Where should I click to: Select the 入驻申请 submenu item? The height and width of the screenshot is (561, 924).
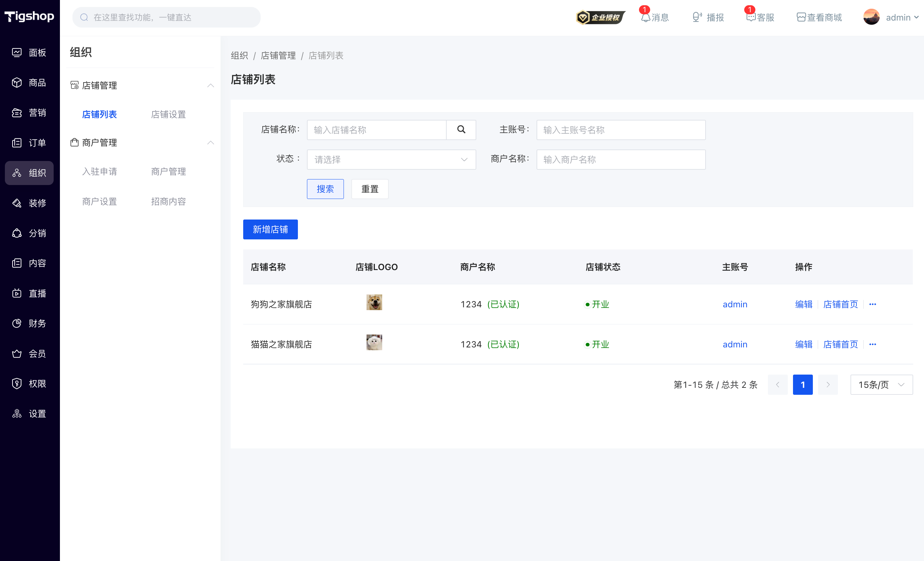click(99, 171)
